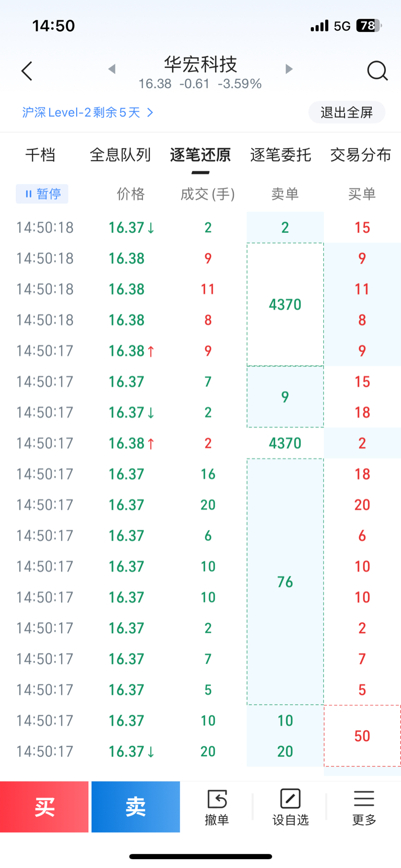401x868 pixels.
Task: Tap the 退出全屏 exit fullscreen button
Action: click(x=347, y=112)
